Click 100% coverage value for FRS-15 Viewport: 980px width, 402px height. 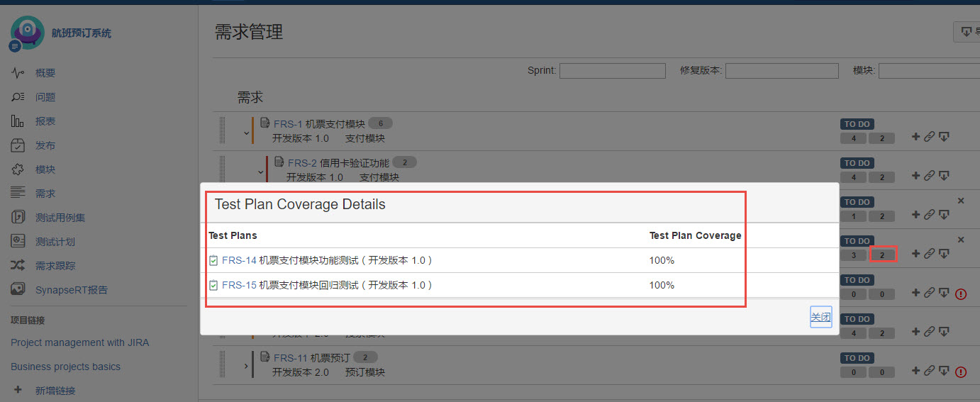[662, 285]
